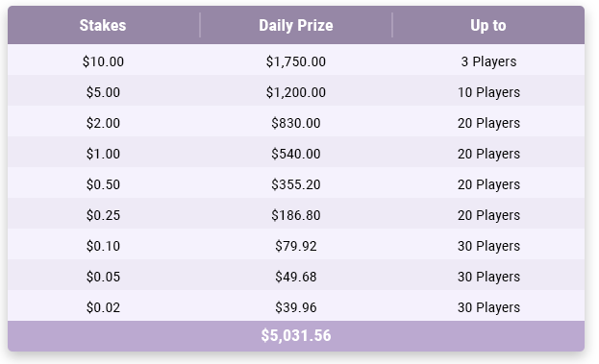
Task: Select the $0.50 stakes cell
Action: (103, 184)
